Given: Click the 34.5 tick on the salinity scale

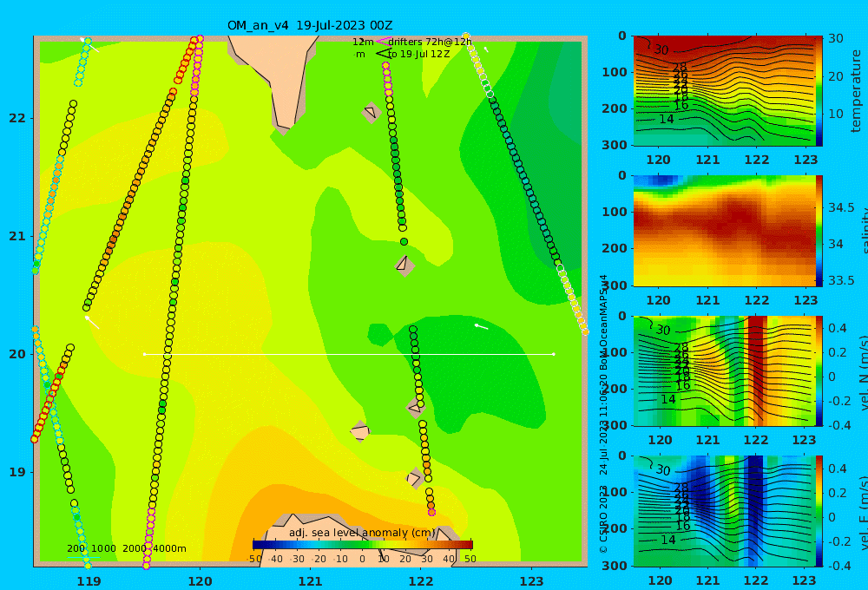Looking at the screenshot, I should coord(841,207).
